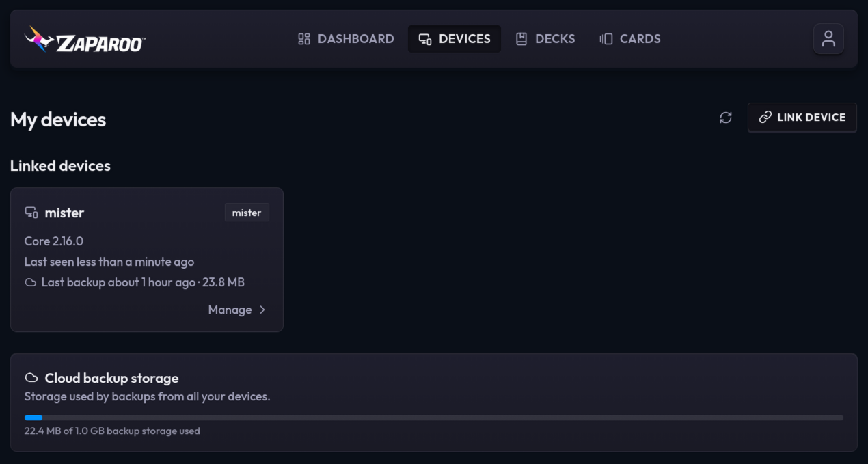Click the Cloud backup storage heading
This screenshot has height=464, width=868.
(x=111, y=378)
